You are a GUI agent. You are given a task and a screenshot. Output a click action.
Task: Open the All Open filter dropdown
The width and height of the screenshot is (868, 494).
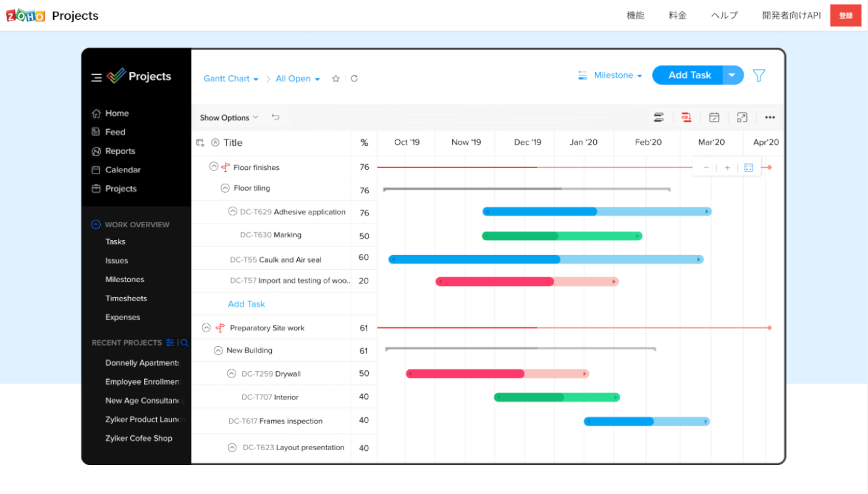coord(298,79)
